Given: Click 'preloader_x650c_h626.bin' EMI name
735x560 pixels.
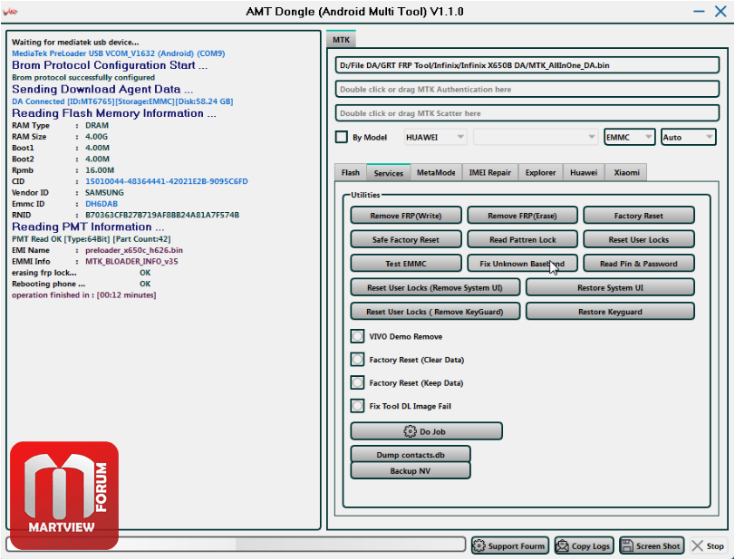Looking at the screenshot, I should (134, 250).
